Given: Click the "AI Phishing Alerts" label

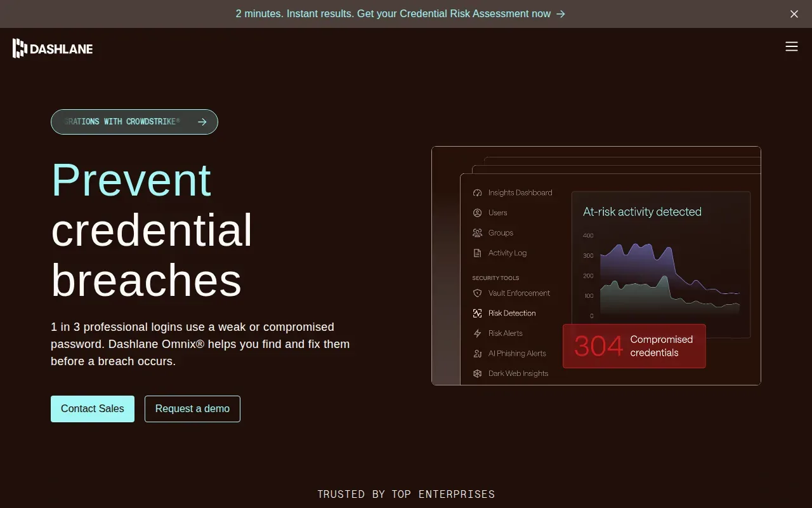Looking at the screenshot, I should click(x=517, y=354).
